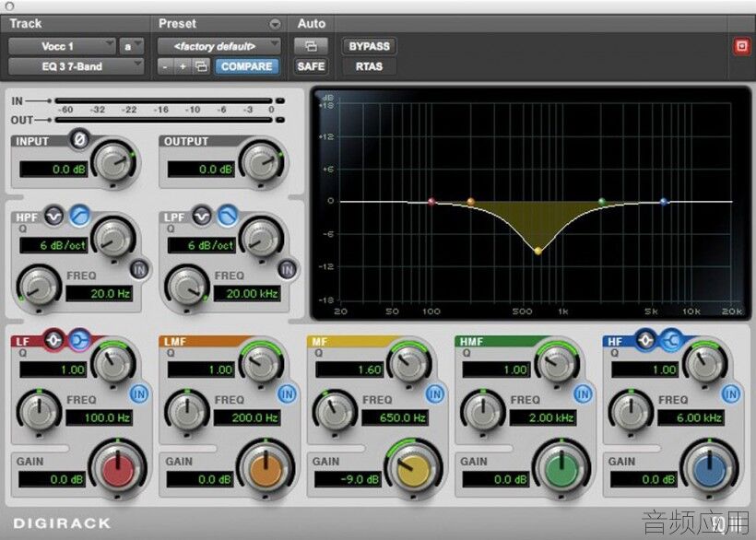Select the LPF notch filter type icon

202,216
